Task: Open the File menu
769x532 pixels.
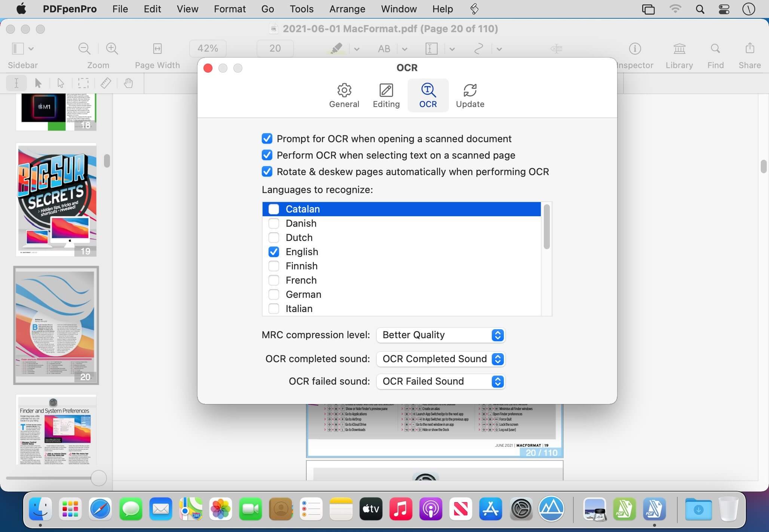Action: [x=120, y=9]
